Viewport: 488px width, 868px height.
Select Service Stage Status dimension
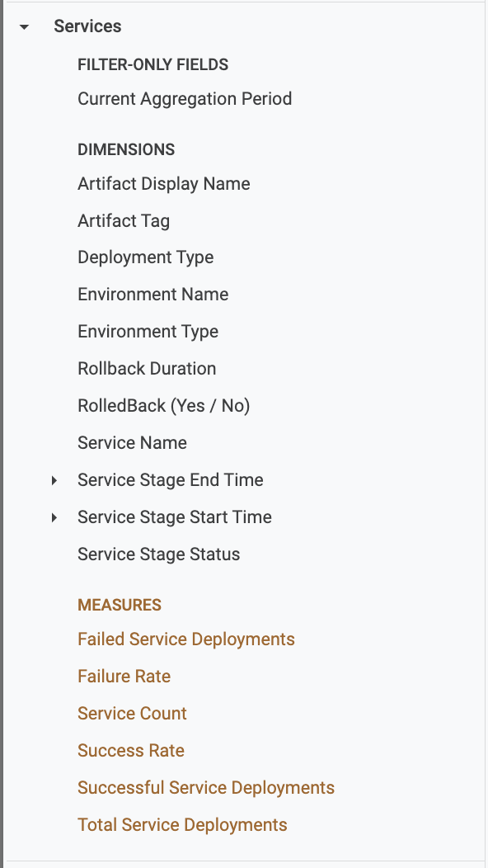tap(159, 554)
